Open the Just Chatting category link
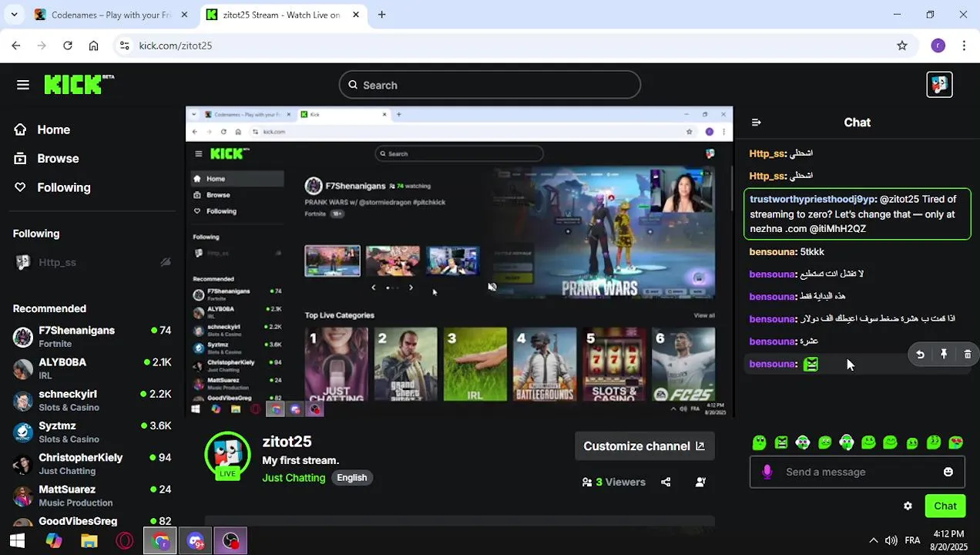 pyautogui.click(x=294, y=478)
